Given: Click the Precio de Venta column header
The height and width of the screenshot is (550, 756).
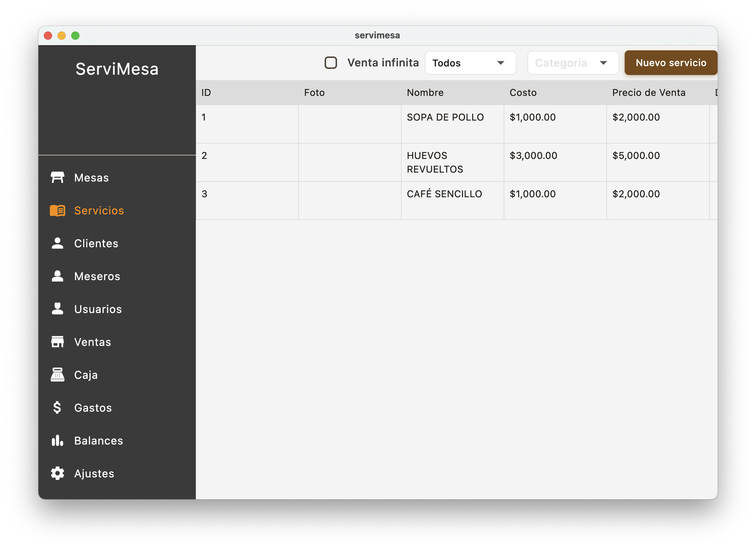Looking at the screenshot, I should 648,92.
